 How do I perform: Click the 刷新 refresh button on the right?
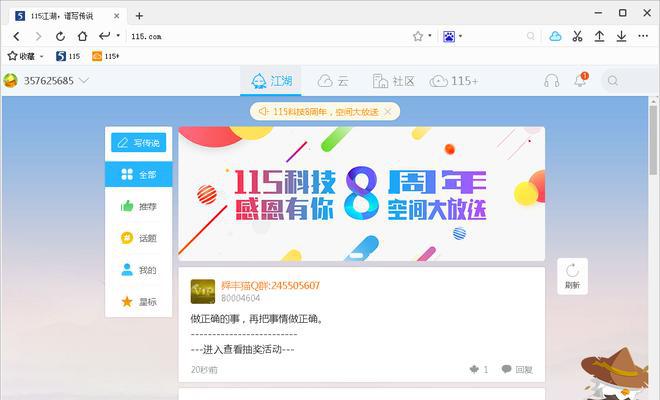click(x=572, y=276)
